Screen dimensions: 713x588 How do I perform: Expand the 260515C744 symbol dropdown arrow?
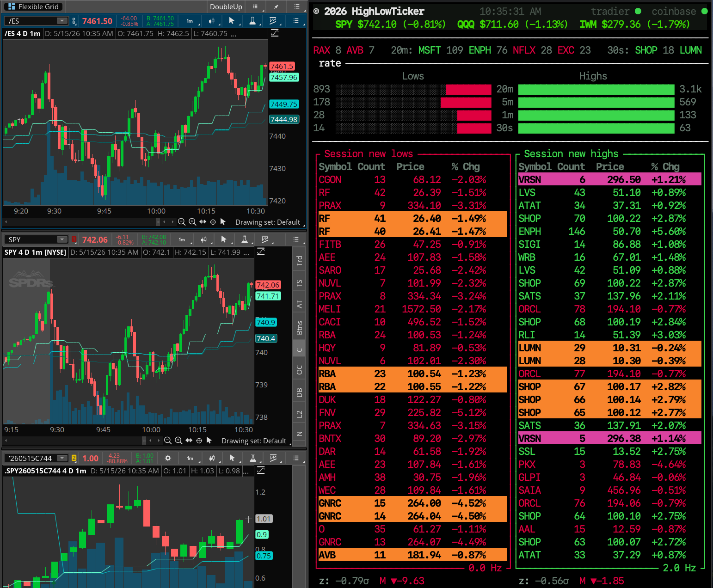[62, 458]
